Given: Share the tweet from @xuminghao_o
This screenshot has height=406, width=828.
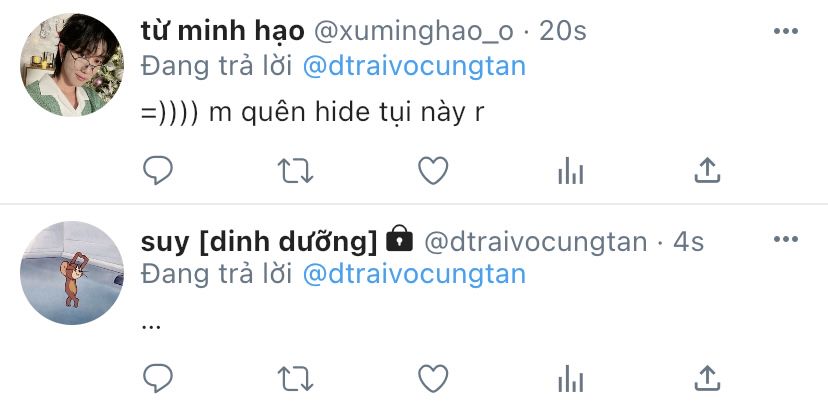Looking at the screenshot, I should [x=707, y=171].
